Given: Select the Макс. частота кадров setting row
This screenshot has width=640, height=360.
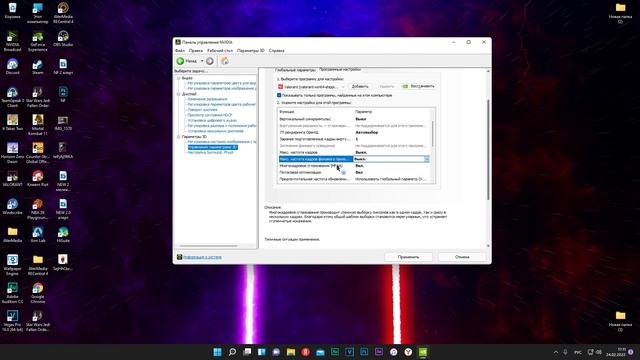Looking at the screenshot, I should (354, 152).
